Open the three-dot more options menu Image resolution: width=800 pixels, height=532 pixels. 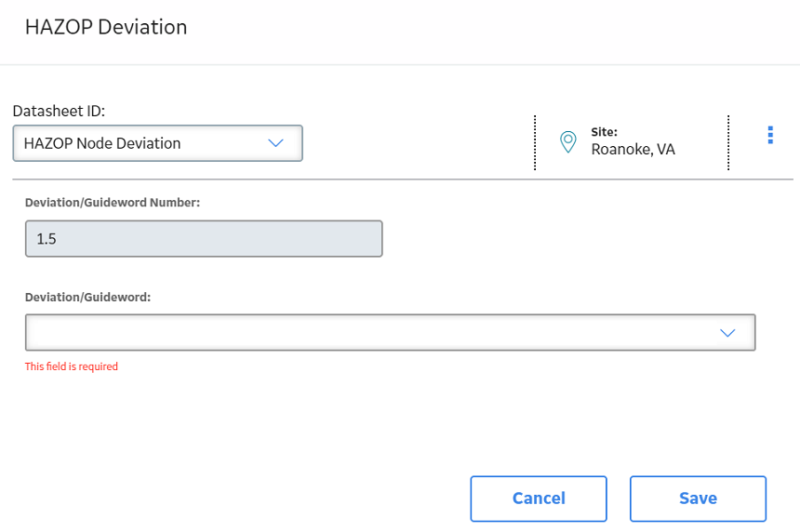[x=770, y=135]
